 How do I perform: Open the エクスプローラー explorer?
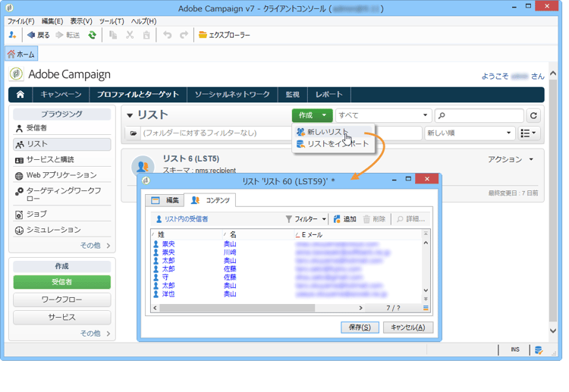(225, 35)
